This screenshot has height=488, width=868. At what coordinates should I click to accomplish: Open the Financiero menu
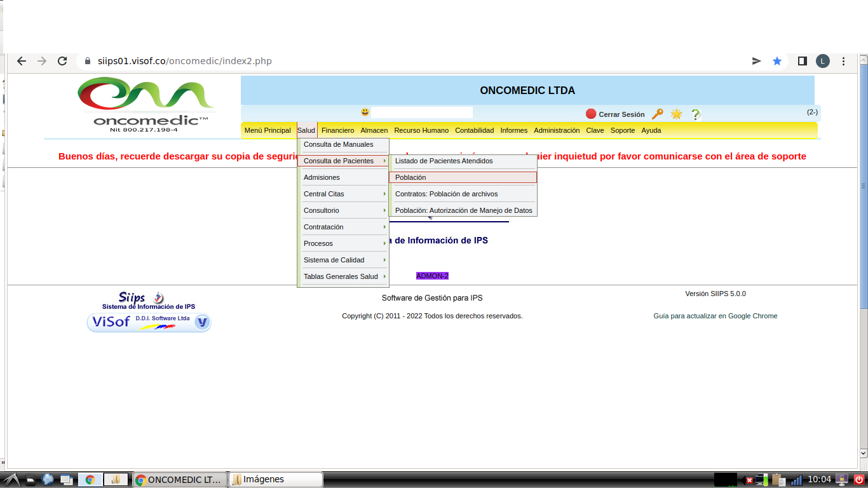tap(337, 130)
